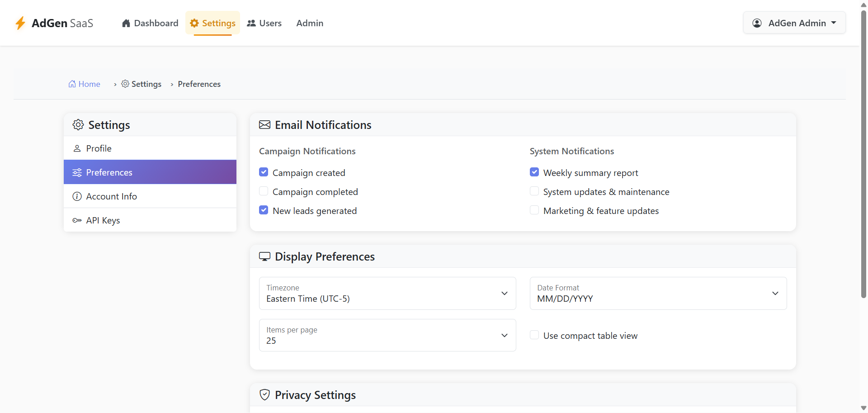Screen dimensions: 868x413
Task: Select the Settings nav tab
Action: [x=212, y=23]
